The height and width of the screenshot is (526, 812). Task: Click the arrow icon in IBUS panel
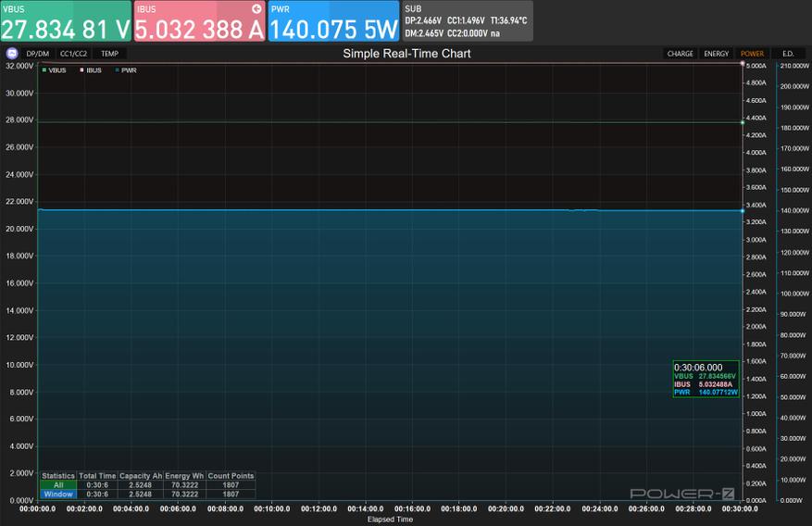click(x=256, y=8)
